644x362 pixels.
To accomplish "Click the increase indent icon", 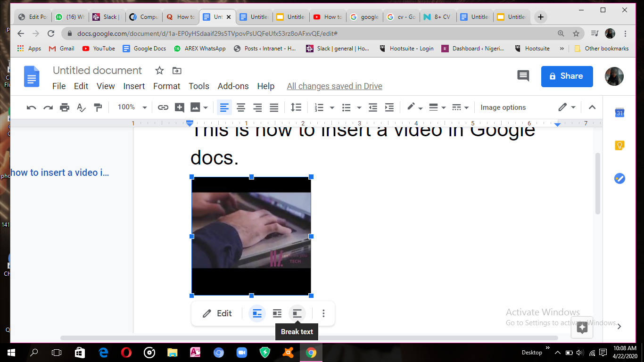I will click(x=389, y=107).
